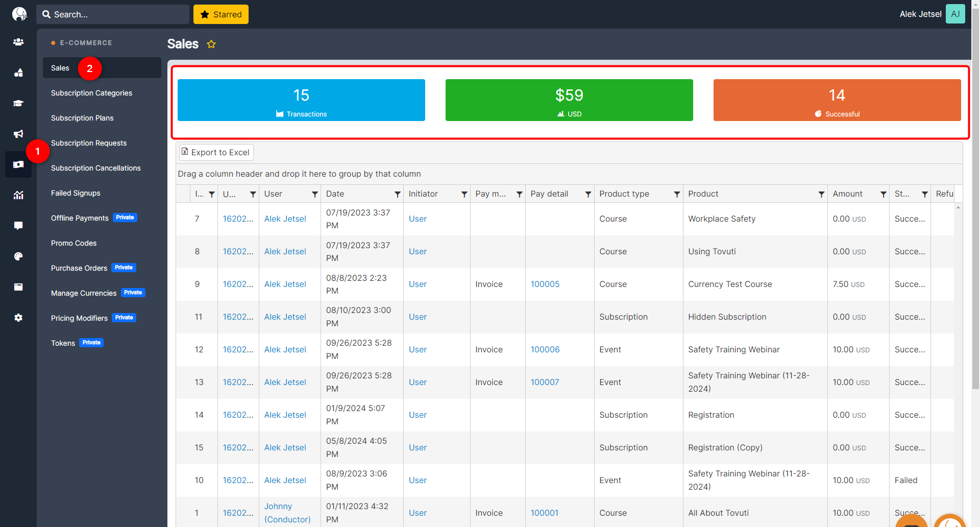The width and height of the screenshot is (980, 527).
Task: Open the users group icon in sidebar
Action: pos(18,42)
